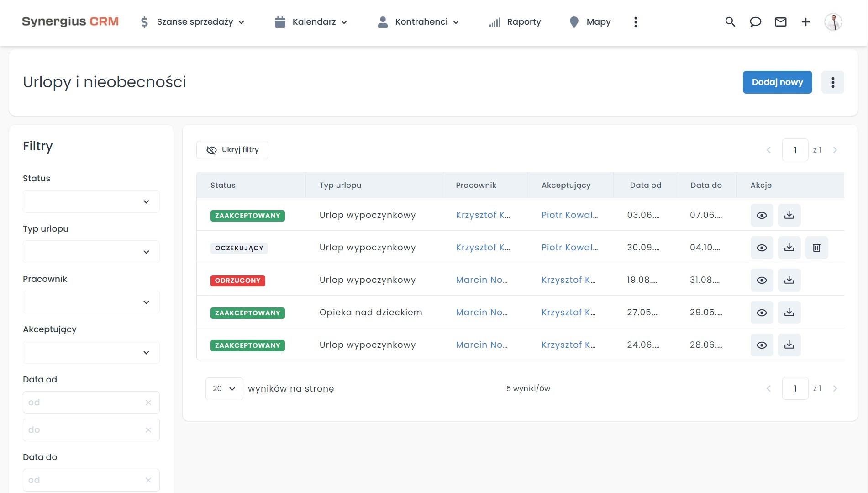This screenshot has height=493, width=868.
Task: Delete the Oczekujący leave request
Action: (x=816, y=248)
